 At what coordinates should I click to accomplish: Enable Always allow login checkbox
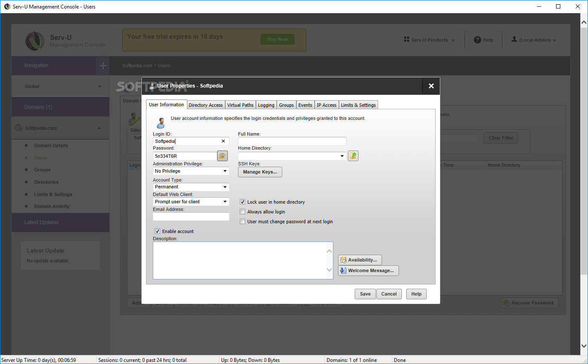click(243, 212)
